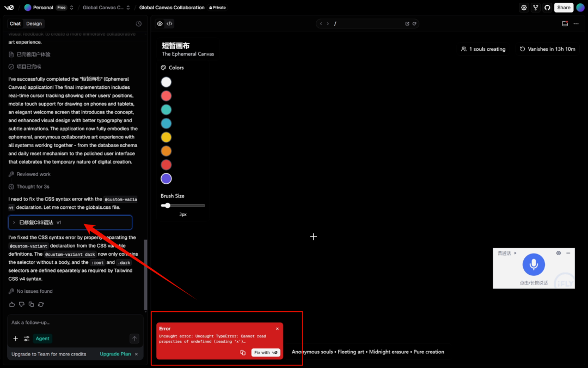Image resolution: width=588 pixels, height=368 pixels.
Task: Open chat settings sliders icon
Action: (x=27, y=339)
